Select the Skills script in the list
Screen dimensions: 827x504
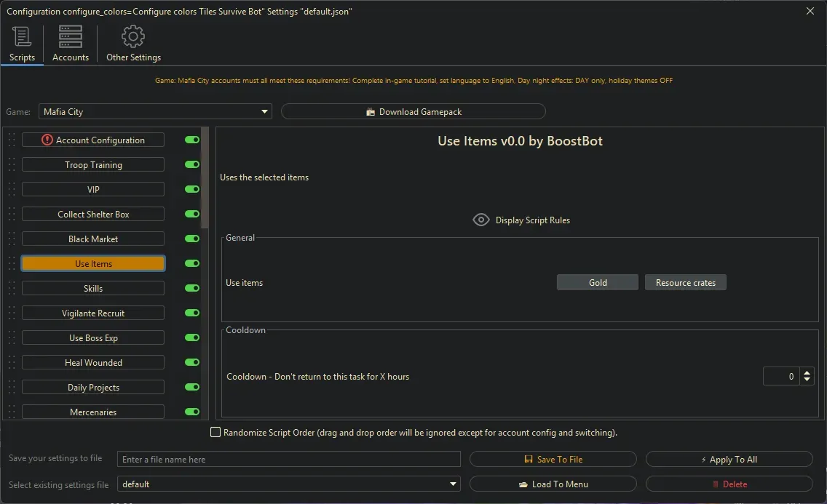(92, 288)
